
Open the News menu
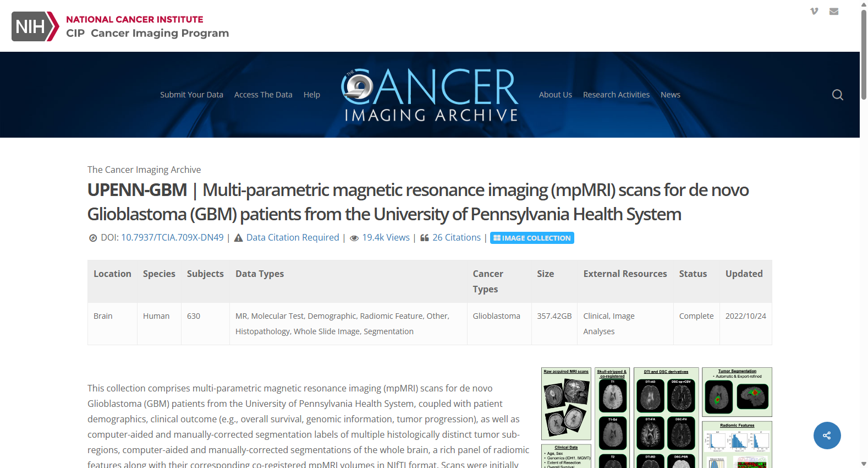(x=671, y=95)
